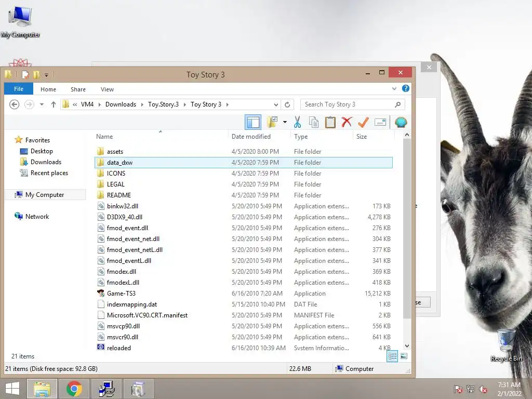Open the recent locations dropdown arrow
Viewport: 532px width, 399px height.
(42, 104)
